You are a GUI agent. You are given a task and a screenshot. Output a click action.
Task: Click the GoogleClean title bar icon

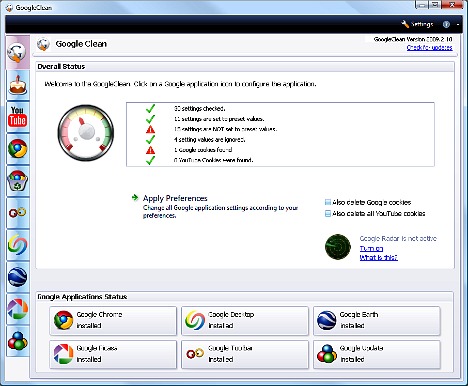click(9, 8)
